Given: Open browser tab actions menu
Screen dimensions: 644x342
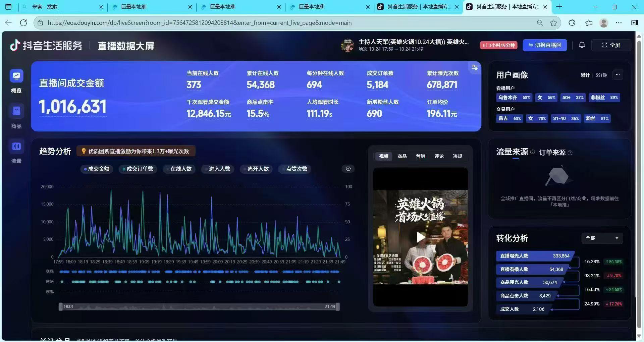Looking at the screenshot, I should click(9, 7).
